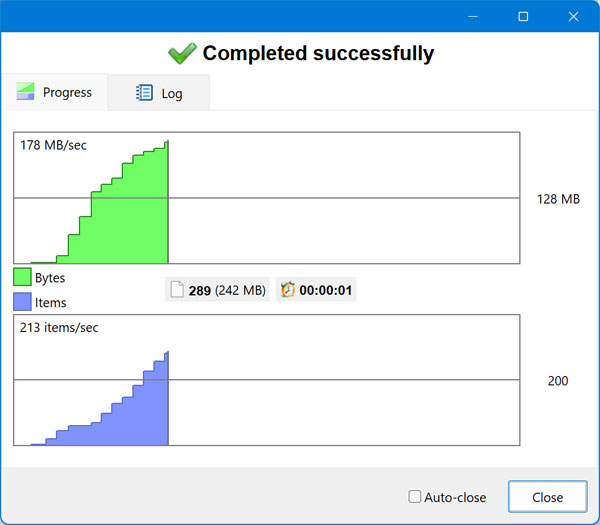Viewport: 600px width, 525px height.
Task: Select the Progress tab label
Action: (67, 93)
